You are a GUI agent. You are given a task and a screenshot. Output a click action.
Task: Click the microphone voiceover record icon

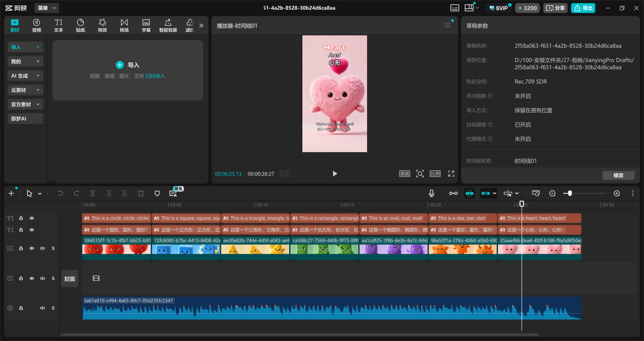coord(431,193)
